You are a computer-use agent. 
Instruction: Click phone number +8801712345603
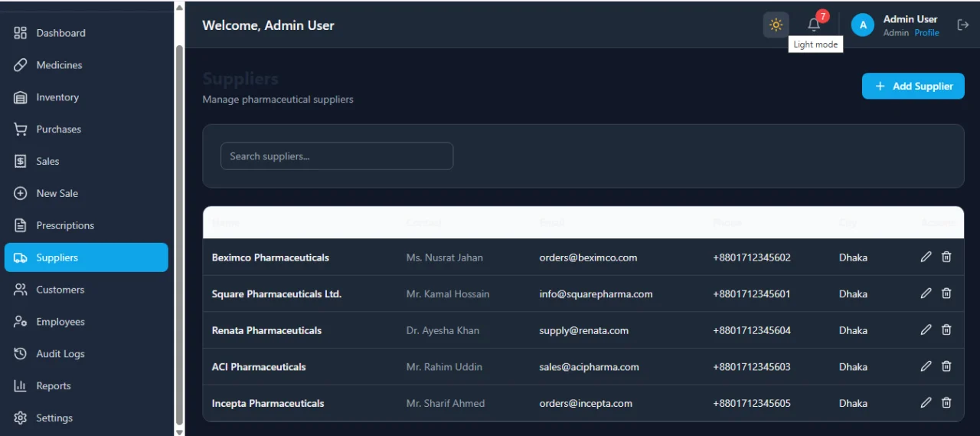752,367
